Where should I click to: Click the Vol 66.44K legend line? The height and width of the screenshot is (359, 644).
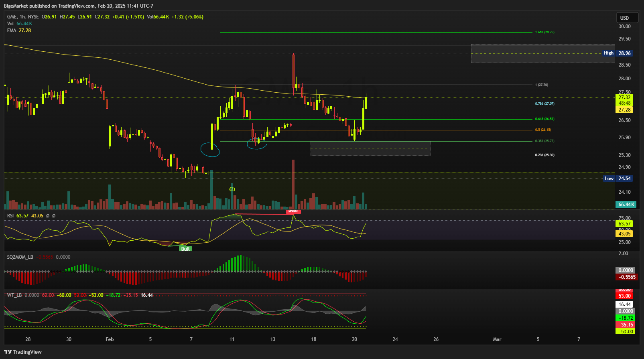(20, 24)
